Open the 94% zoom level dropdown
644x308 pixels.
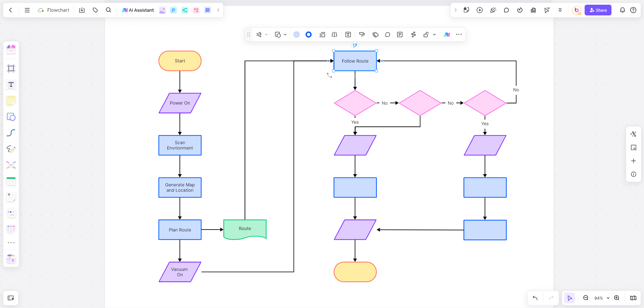602,298
